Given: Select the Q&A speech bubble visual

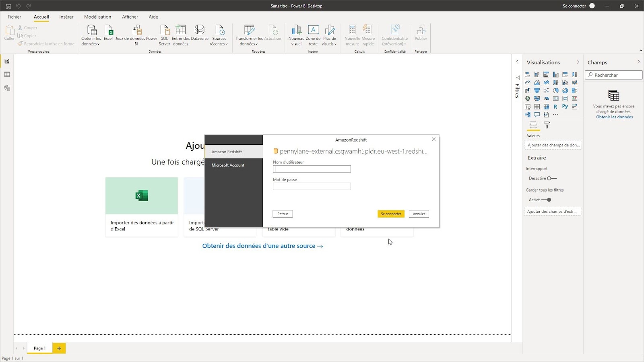Looking at the screenshot, I should click(537, 115).
